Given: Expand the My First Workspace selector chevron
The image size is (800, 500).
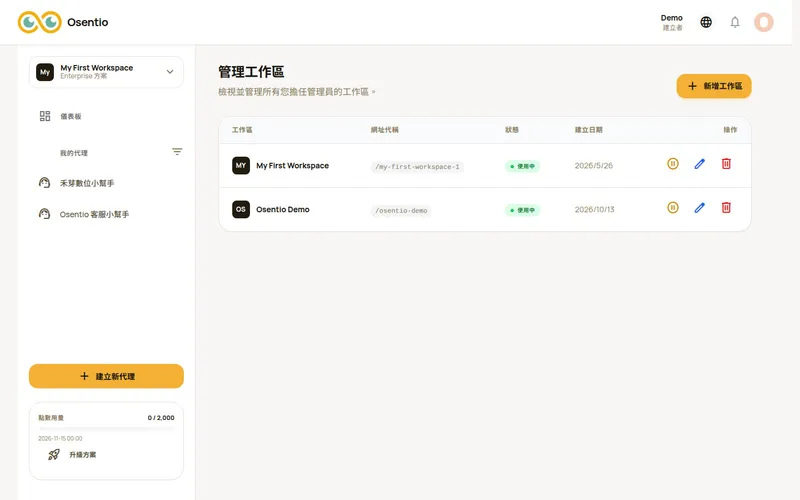Looking at the screenshot, I should tap(170, 72).
